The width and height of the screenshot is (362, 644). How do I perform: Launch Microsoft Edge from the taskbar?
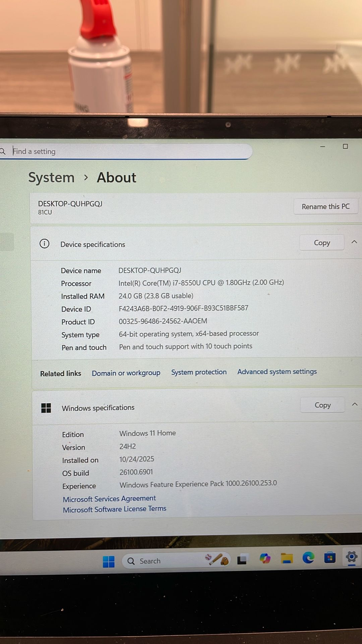tap(308, 557)
